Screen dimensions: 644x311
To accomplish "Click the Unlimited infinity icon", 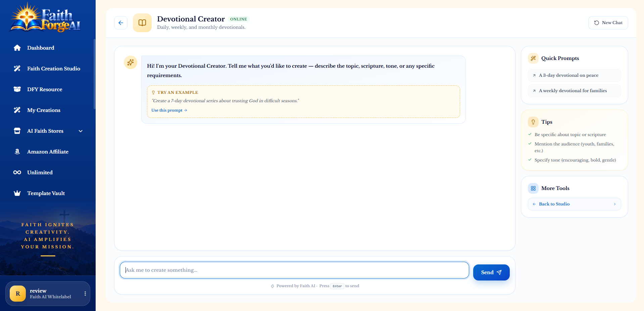I will click(17, 173).
